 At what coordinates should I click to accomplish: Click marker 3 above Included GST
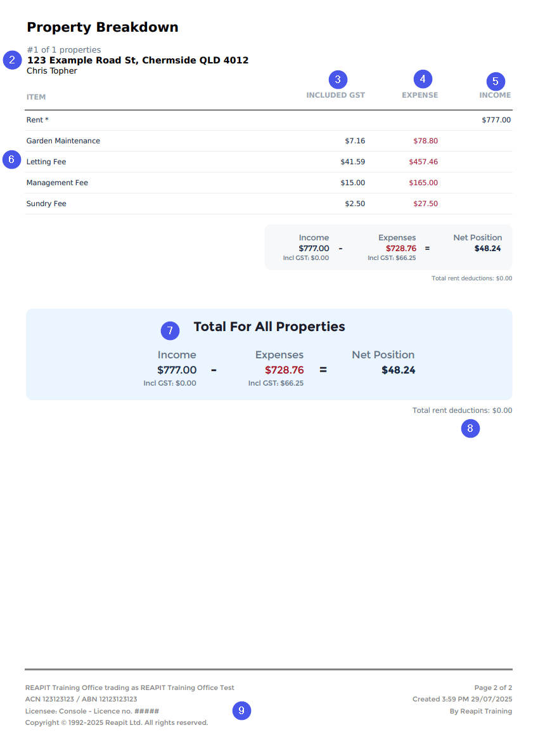(338, 79)
